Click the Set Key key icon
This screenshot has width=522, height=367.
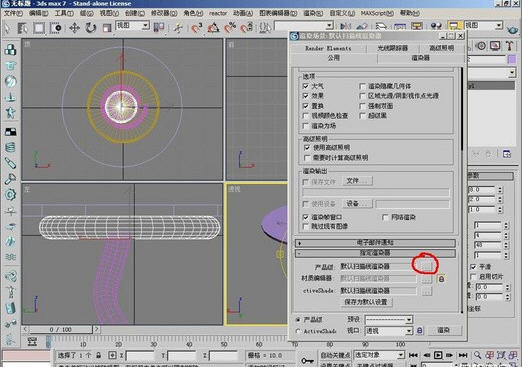307,361
